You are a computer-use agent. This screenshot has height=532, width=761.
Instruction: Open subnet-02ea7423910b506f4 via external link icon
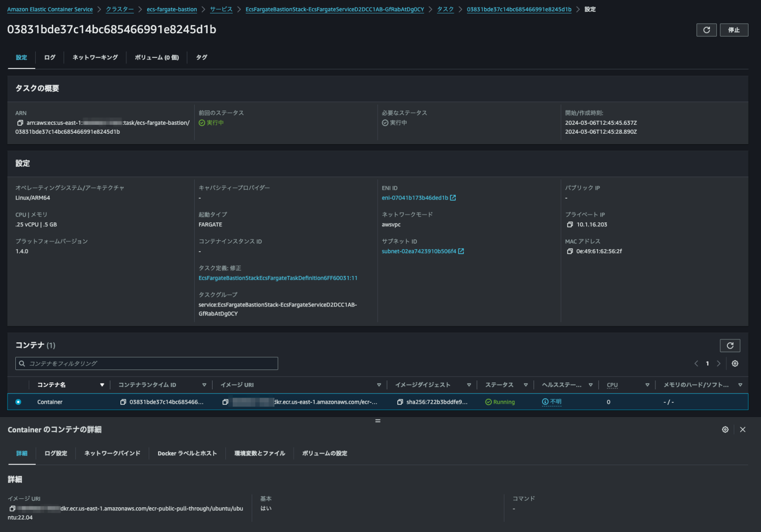point(461,251)
